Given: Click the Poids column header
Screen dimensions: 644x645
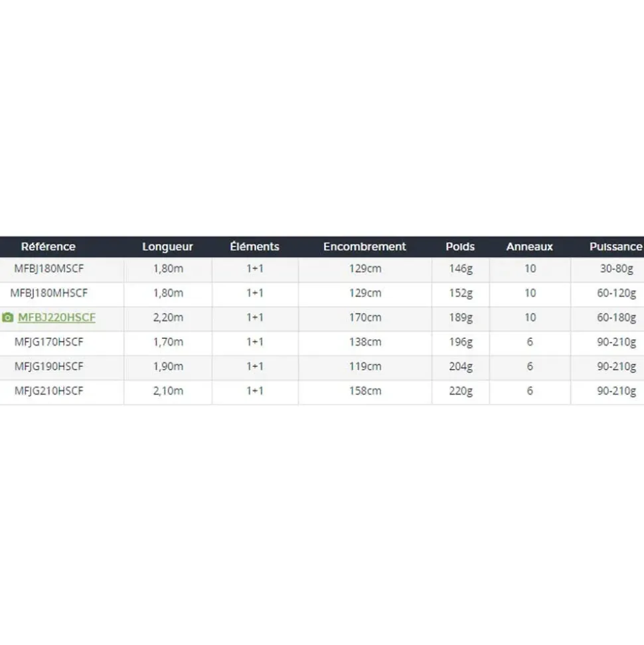Looking at the screenshot, I should pyautogui.click(x=460, y=247).
